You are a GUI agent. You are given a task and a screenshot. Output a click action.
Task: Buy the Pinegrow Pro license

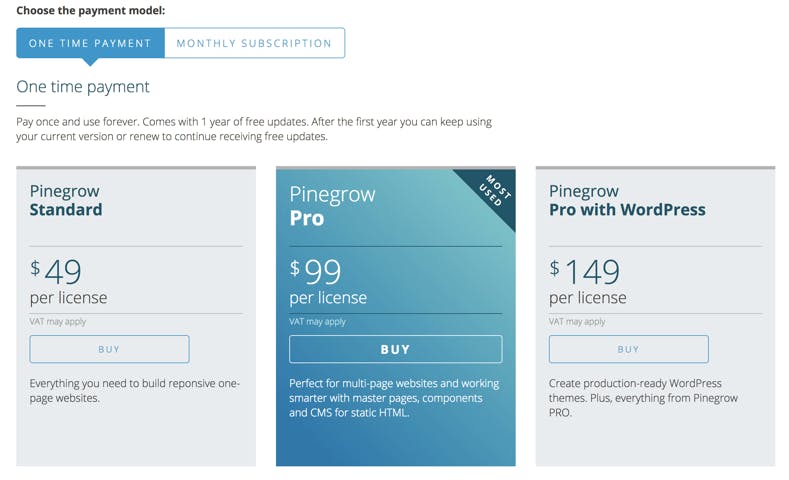click(x=395, y=349)
